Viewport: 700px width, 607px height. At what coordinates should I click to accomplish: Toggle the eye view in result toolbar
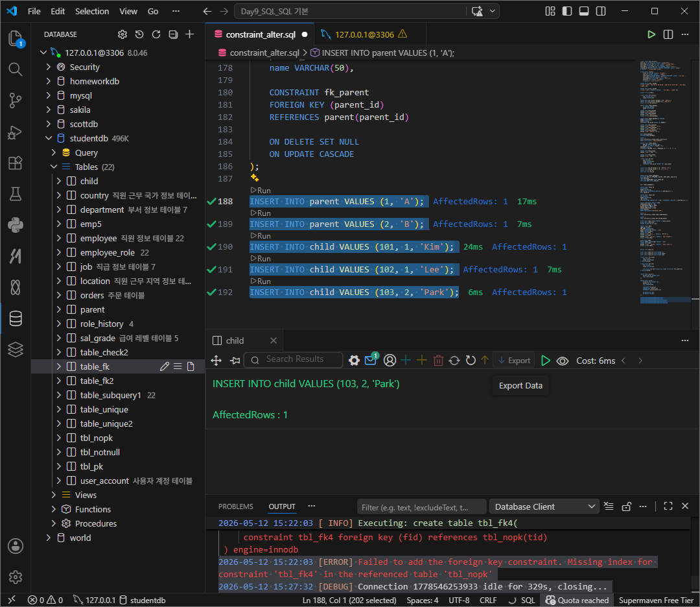pyautogui.click(x=563, y=361)
